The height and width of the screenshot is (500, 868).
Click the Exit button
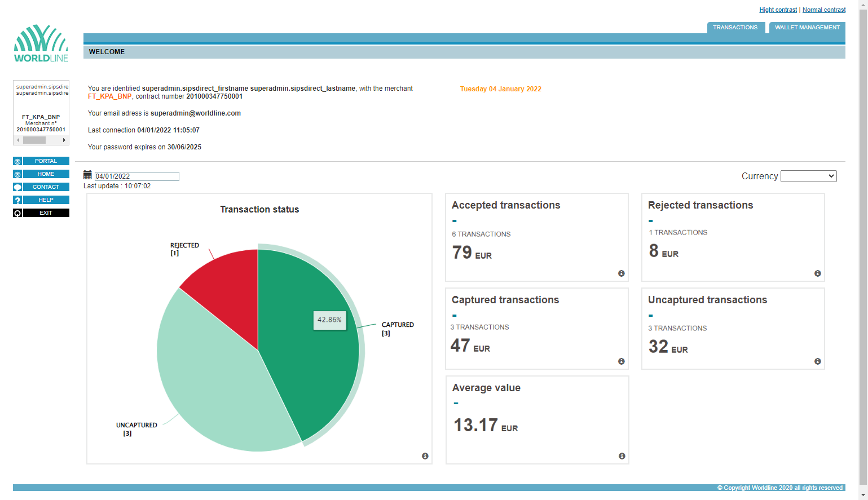click(x=46, y=213)
